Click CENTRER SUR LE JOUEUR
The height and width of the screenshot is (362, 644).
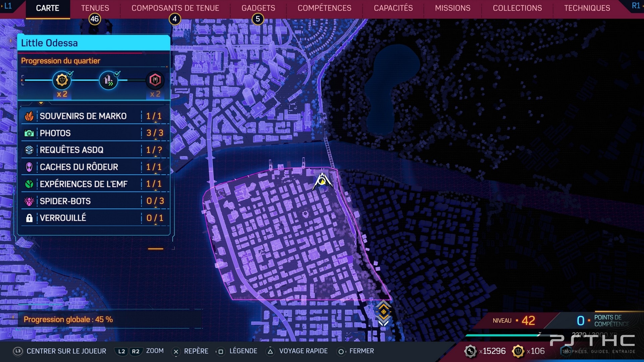pos(66,351)
